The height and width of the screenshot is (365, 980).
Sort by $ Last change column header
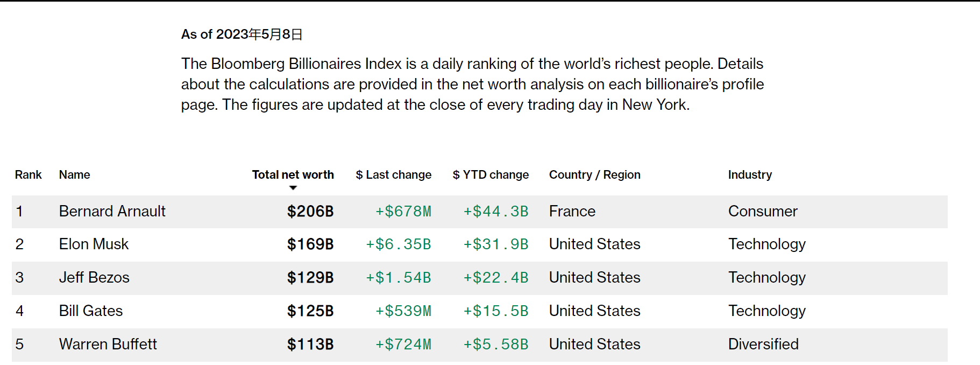pyautogui.click(x=393, y=174)
